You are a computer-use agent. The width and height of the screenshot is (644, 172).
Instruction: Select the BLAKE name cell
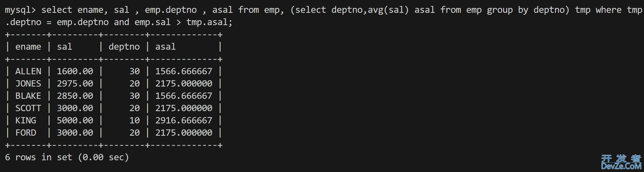coord(28,96)
